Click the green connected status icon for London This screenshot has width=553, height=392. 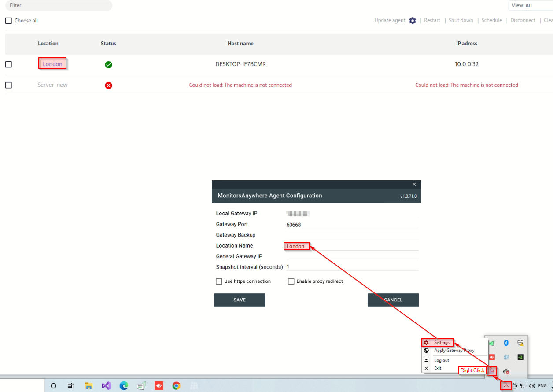pyautogui.click(x=108, y=65)
